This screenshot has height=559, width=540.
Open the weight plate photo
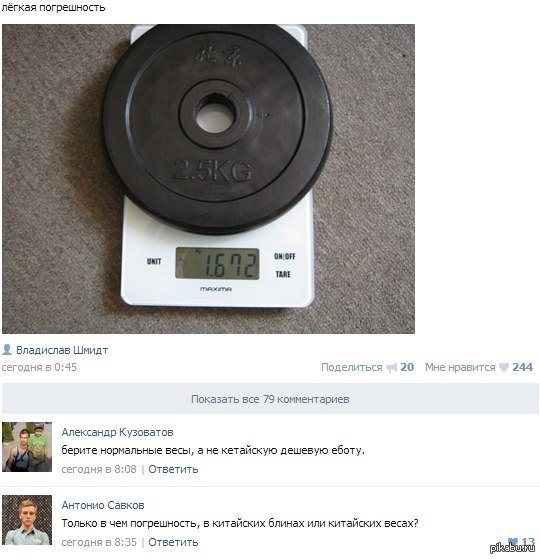point(208,179)
